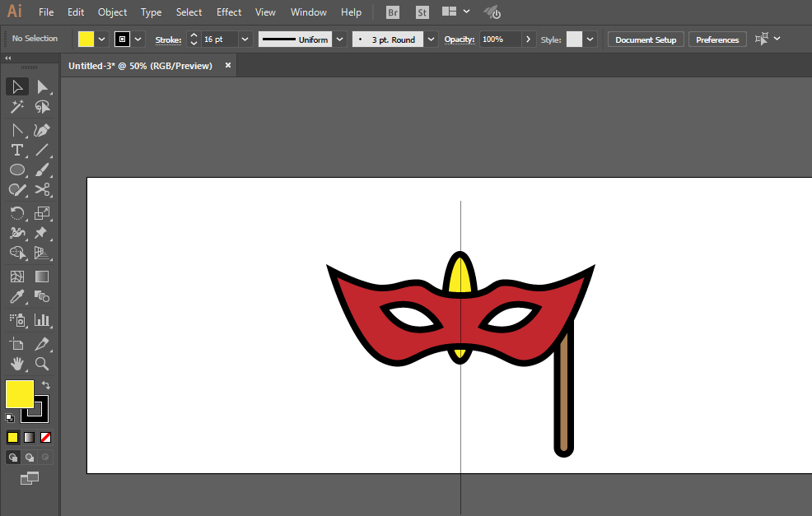Choose the Magic Wand tool
Image resolution: width=812 pixels, height=516 pixels.
[17, 107]
